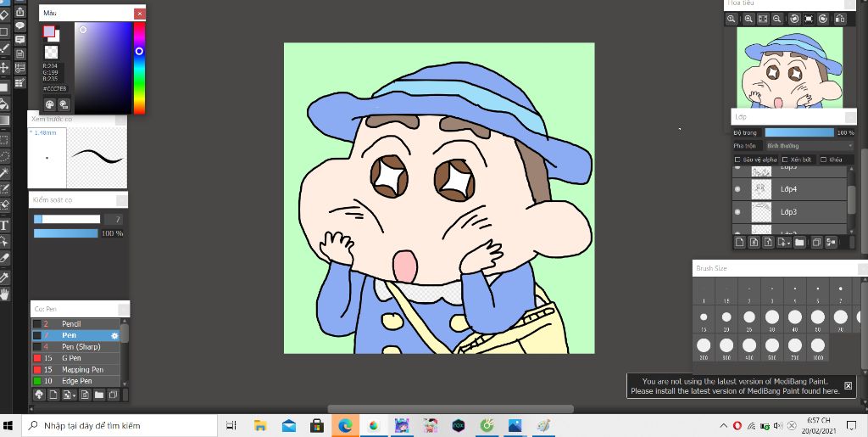The width and height of the screenshot is (868, 437).
Task: Select the Eraser tool in left toolbar
Action: click(x=4, y=14)
